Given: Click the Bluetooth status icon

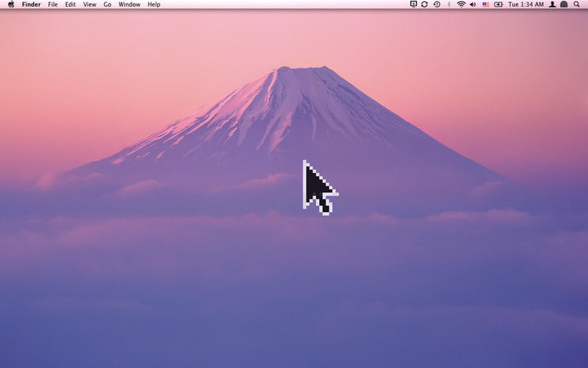Looking at the screenshot, I should click(x=449, y=4).
